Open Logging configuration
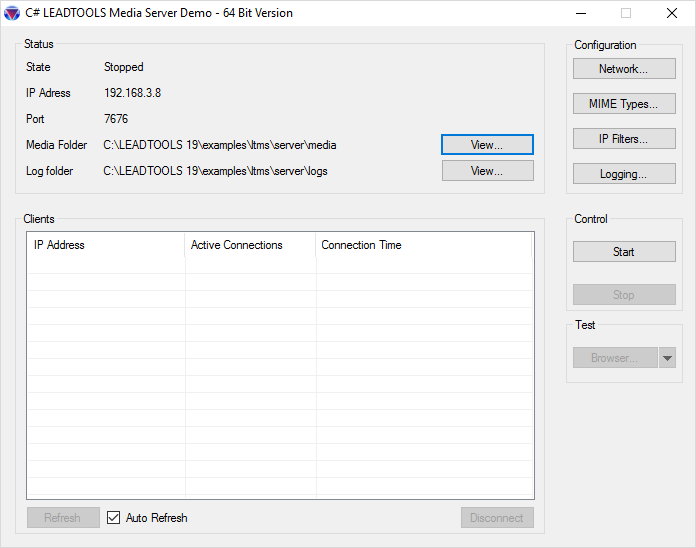 (x=624, y=174)
